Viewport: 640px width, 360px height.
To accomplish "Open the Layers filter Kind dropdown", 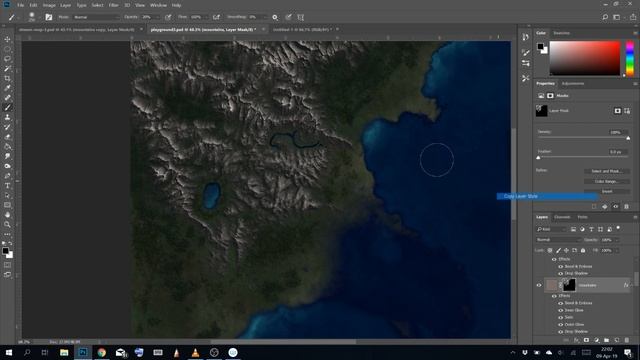I will [551, 229].
